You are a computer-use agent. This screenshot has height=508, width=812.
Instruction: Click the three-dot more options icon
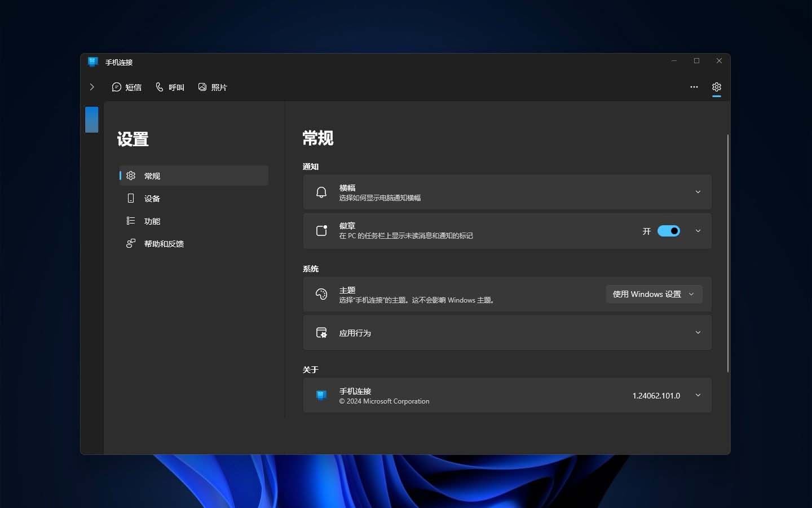coord(694,87)
